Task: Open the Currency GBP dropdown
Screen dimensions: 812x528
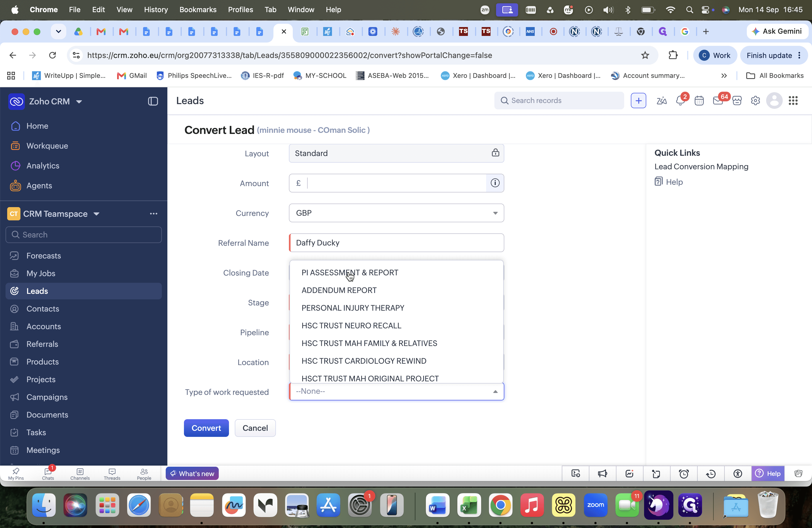Action: click(396, 213)
